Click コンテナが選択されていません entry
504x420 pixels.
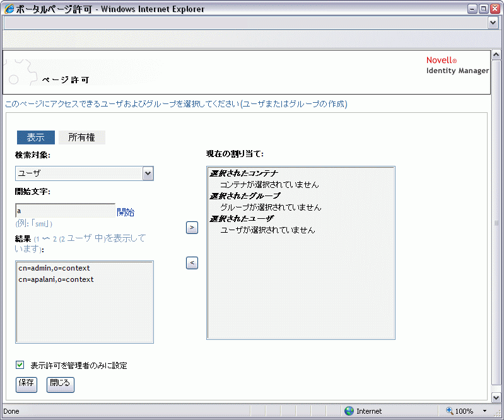coord(269,184)
